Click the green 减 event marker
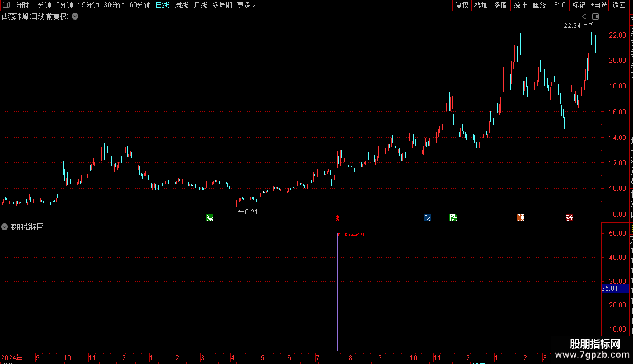Viewport: 633px width, 364px height. 210,218
